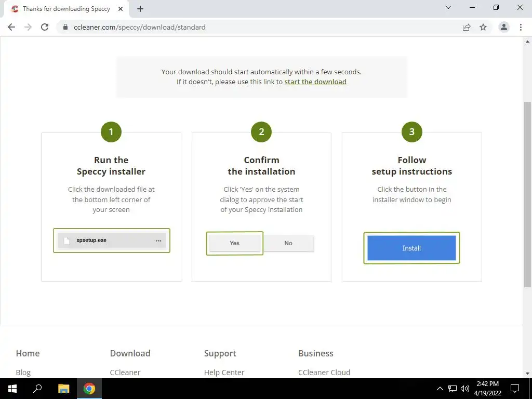Show hidden system tray icons
Image resolution: width=532 pixels, height=399 pixels.
click(x=440, y=389)
